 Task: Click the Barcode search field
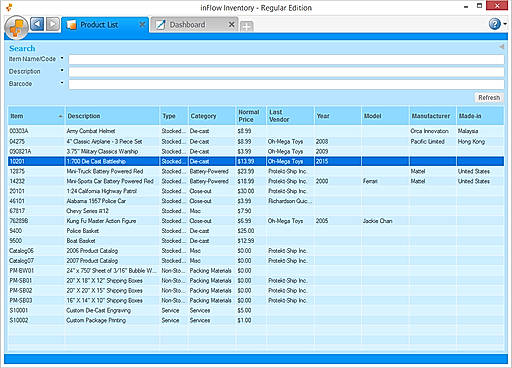click(x=286, y=84)
